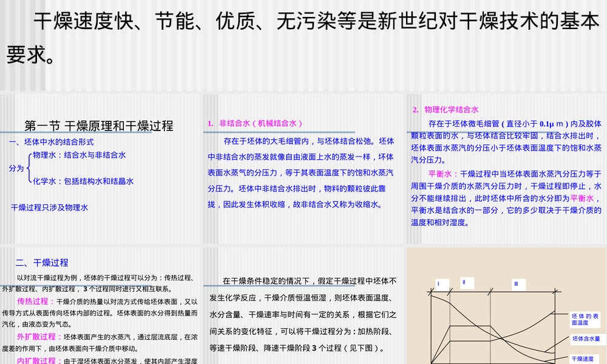Open the slide headed 1. 非结合水（机械结合水）
607x364 pixels.
tap(303, 169)
